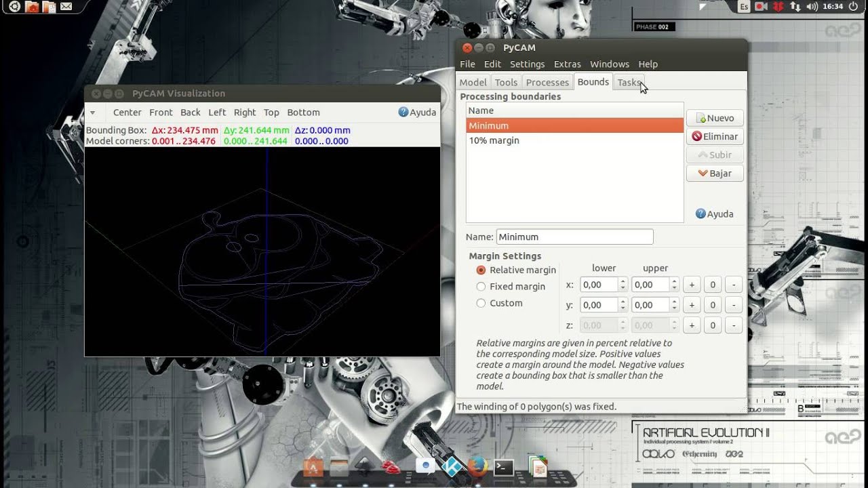Open the volume indicator in system tray
The width and height of the screenshot is (868, 488).
point(812,7)
